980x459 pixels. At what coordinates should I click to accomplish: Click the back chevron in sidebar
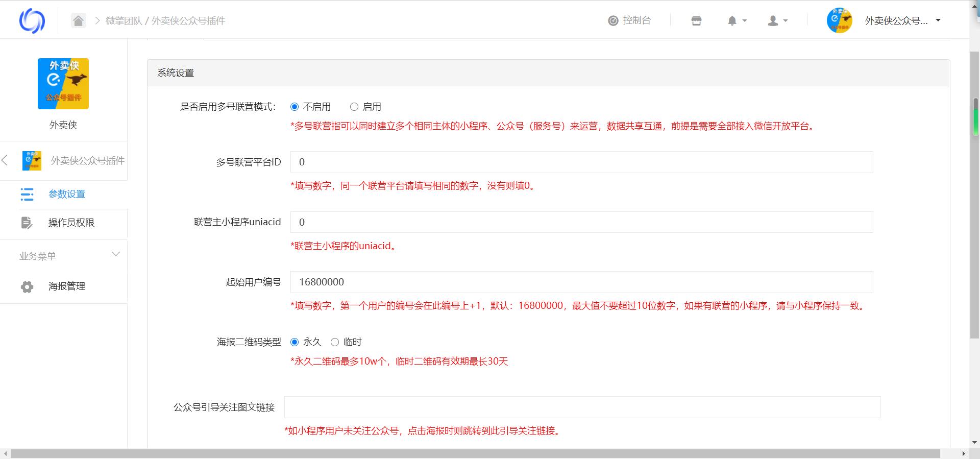coord(5,160)
